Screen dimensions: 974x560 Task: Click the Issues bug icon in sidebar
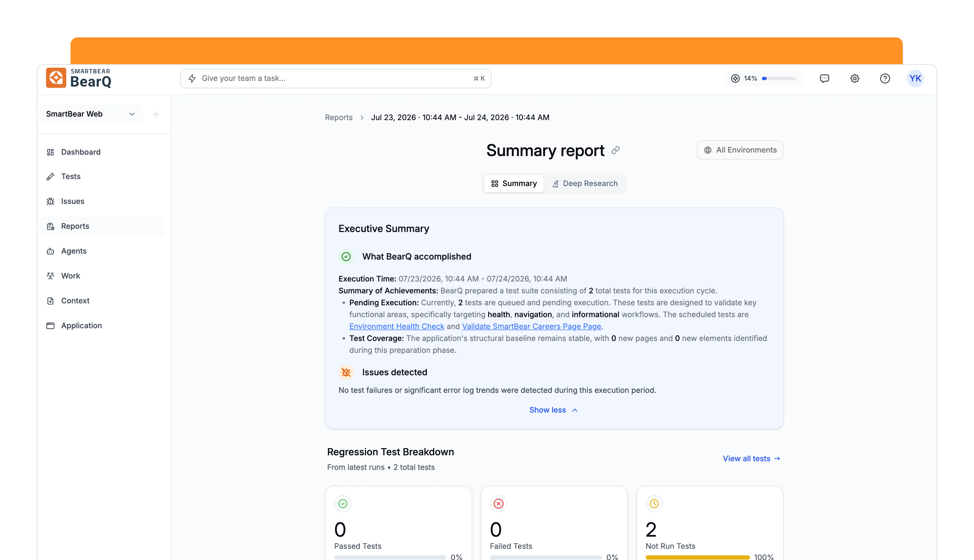(50, 201)
